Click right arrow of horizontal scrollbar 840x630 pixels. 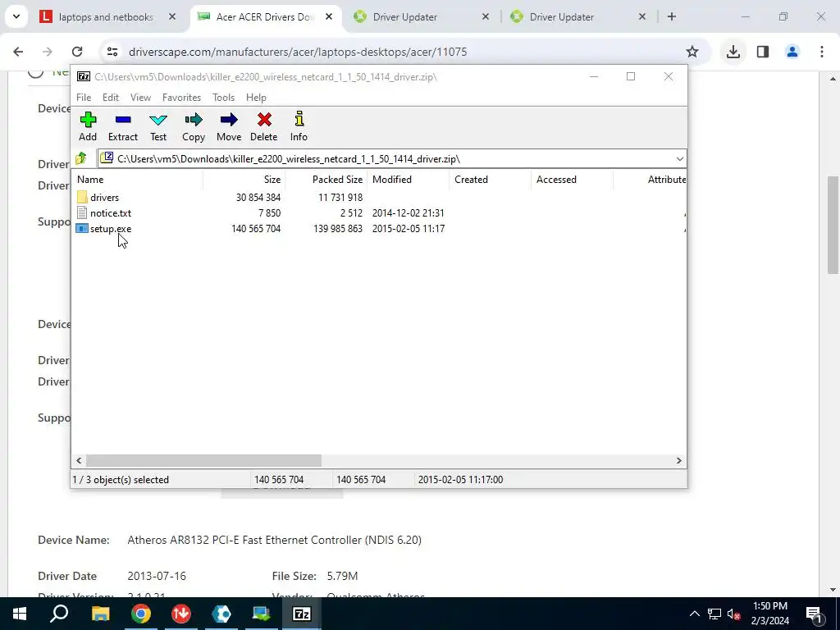point(678,461)
